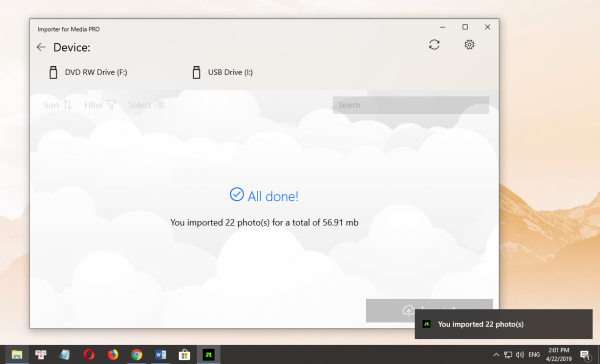Click the ENG language indicator
The height and width of the screenshot is (364, 600).
click(x=534, y=355)
